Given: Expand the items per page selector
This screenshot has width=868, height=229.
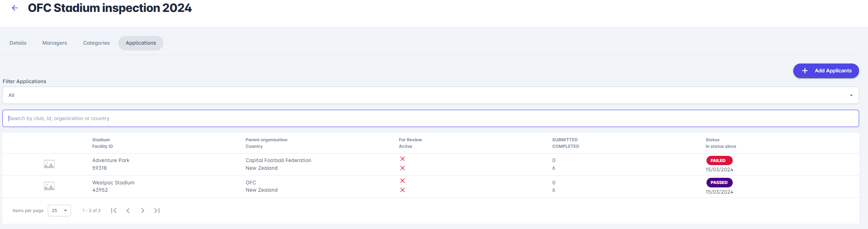Looking at the screenshot, I should tap(59, 211).
